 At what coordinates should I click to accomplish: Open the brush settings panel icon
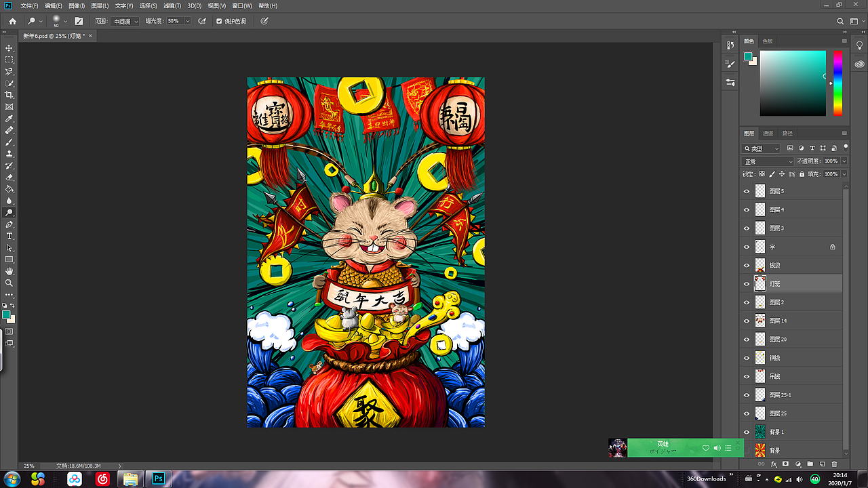tap(79, 21)
